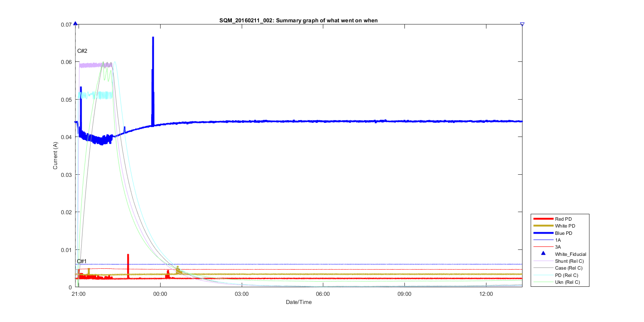Select the Current (A) y-axis label
The height and width of the screenshot is (322, 644).
(55, 156)
